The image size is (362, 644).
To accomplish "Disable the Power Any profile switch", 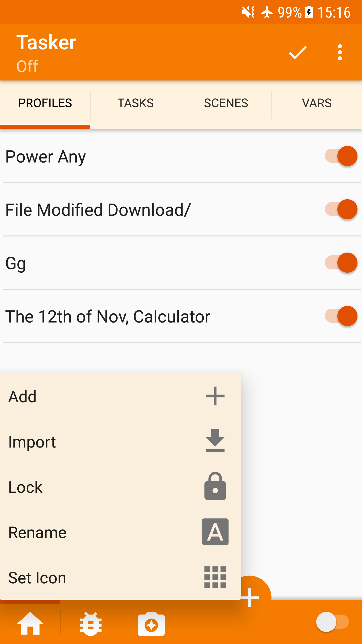I will pos(341,156).
